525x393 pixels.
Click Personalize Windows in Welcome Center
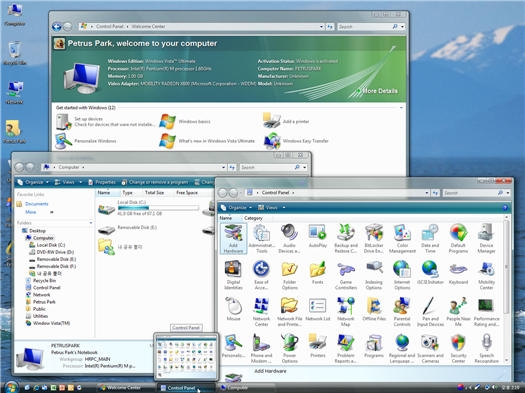86,141
